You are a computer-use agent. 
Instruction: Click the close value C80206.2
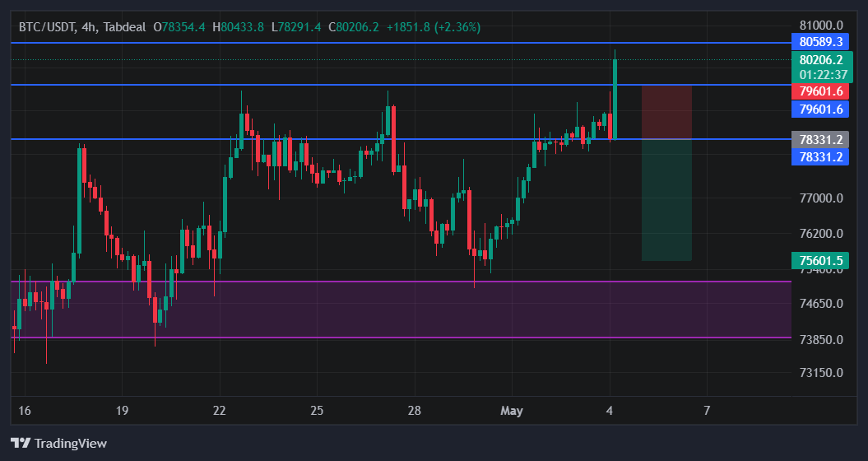pyautogui.click(x=354, y=26)
